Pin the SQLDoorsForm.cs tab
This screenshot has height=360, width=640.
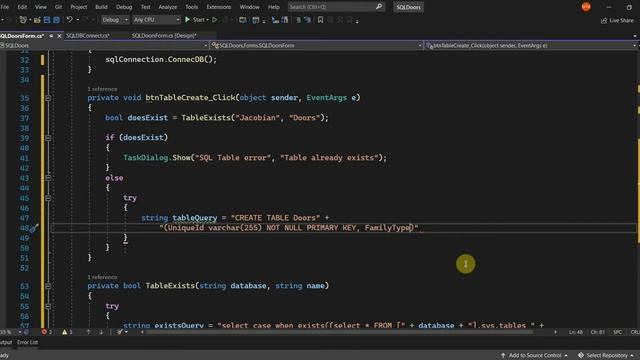pyautogui.click(x=51, y=36)
